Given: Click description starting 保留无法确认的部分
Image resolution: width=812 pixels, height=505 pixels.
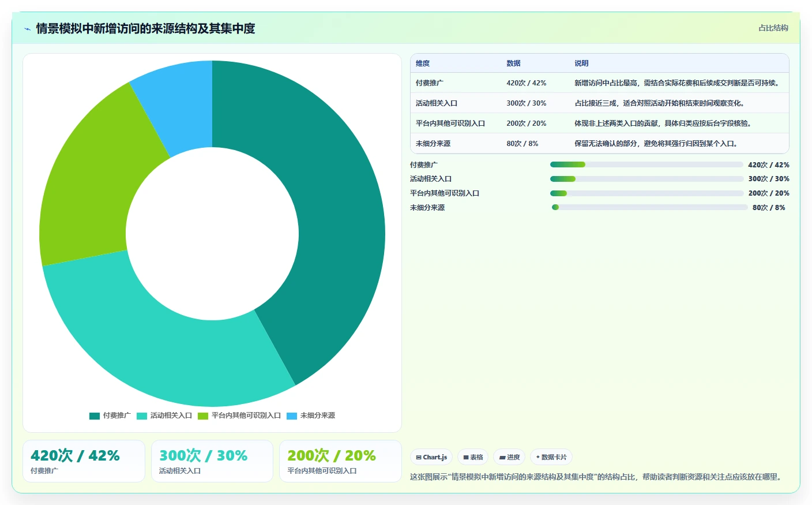Looking at the screenshot, I should pos(656,144).
